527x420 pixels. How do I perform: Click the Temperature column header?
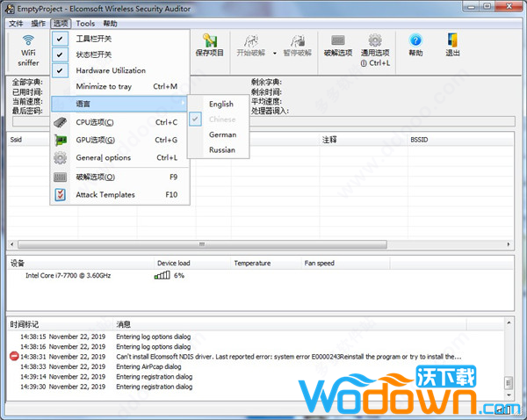coord(266,264)
